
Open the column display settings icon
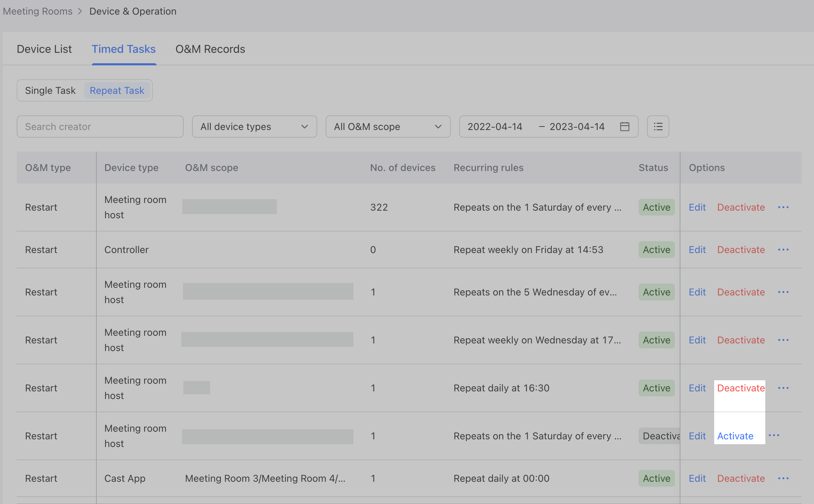[658, 127]
